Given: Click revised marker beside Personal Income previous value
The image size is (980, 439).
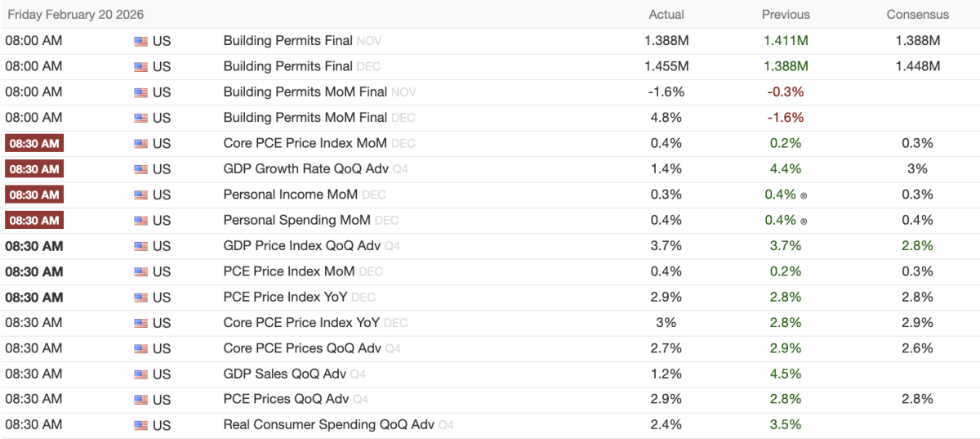Looking at the screenshot, I should 804,195.
